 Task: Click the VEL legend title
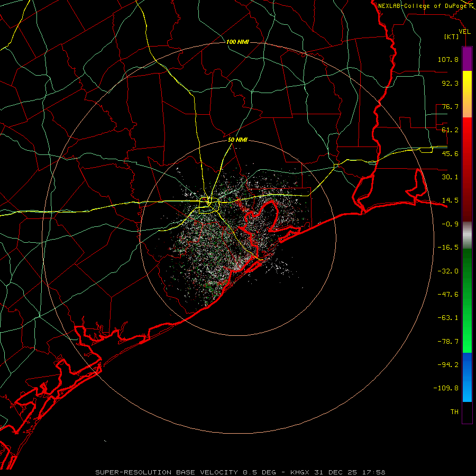click(464, 32)
